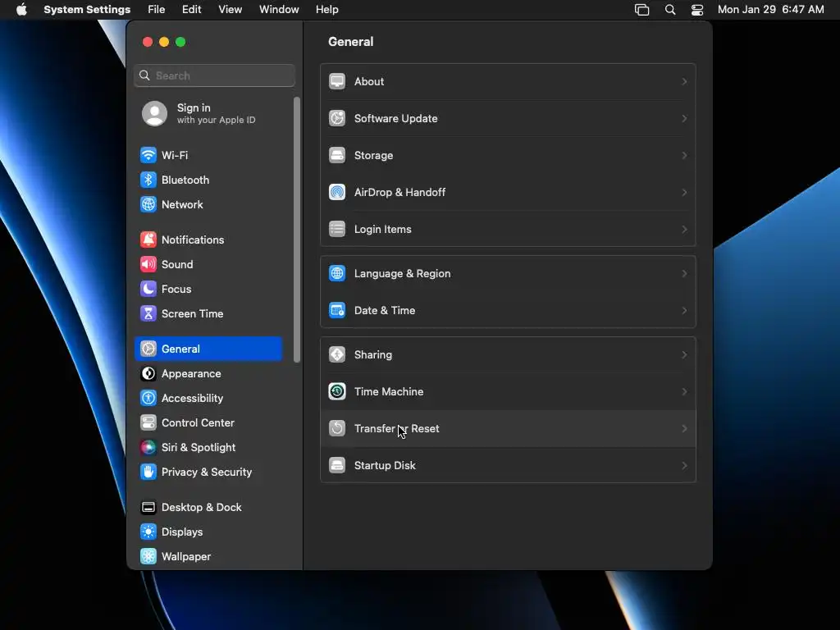This screenshot has height=630, width=840.
Task: Click the Apple ID avatar icon
Action: point(154,113)
